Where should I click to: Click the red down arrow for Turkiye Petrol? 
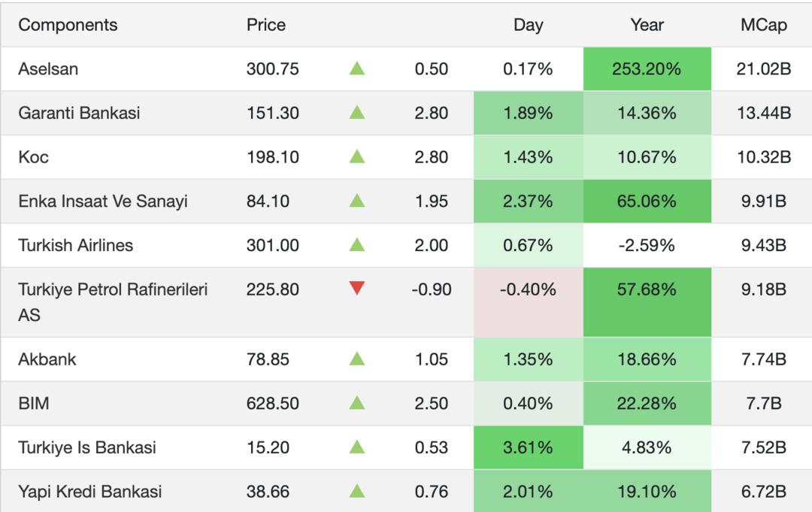(x=356, y=289)
